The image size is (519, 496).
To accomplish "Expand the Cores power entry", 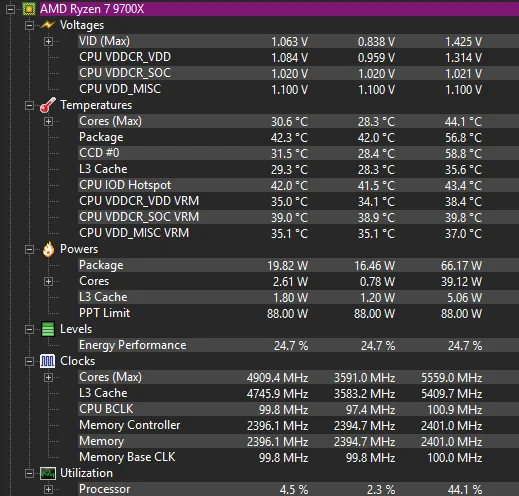I will [48, 281].
